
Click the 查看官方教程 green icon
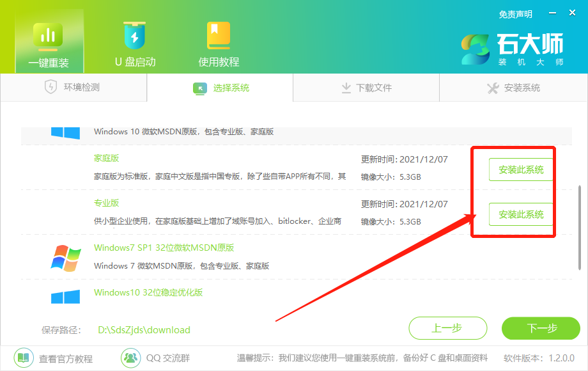click(x=22, y=359)
